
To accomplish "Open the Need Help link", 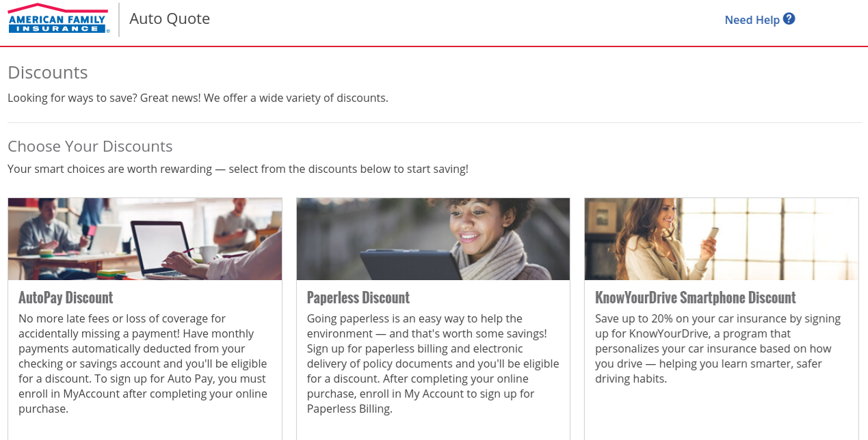I will tap(752, 19).
